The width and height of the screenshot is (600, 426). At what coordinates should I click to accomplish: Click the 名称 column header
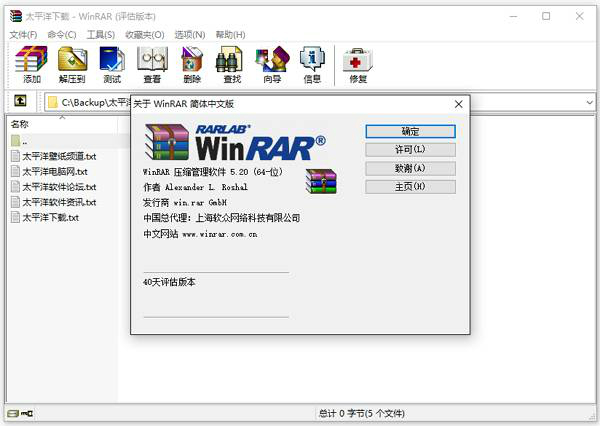click(62, 124)
